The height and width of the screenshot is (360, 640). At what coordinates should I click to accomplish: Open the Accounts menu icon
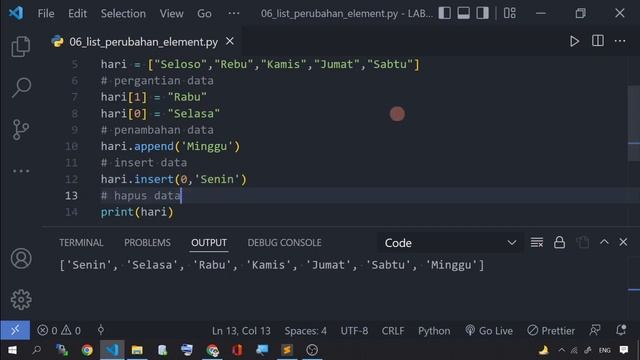pos(21,258)
